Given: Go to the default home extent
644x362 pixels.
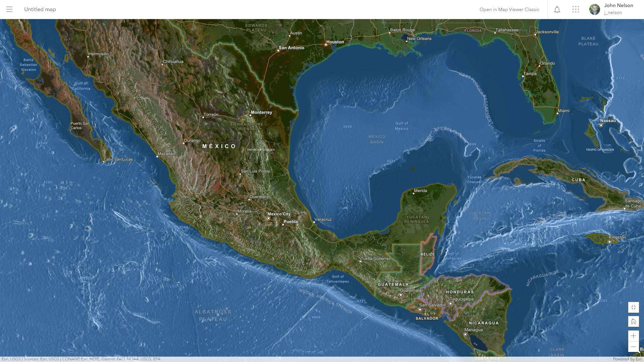Looking at the screenshot, I should (x=633, y=321).
